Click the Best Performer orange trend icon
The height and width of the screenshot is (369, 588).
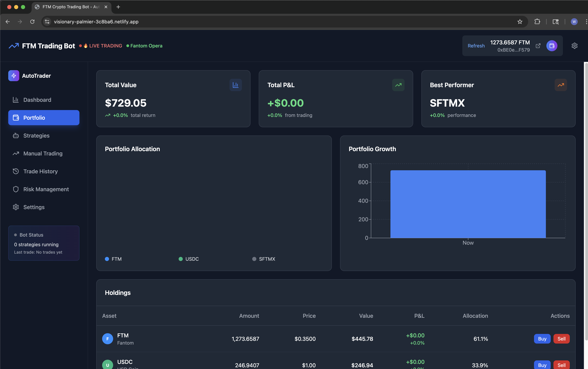point(561,85)
